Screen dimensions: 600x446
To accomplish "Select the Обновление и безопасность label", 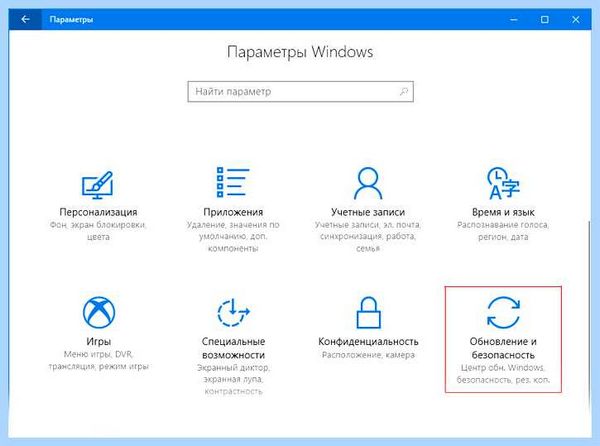I will 503,348.
